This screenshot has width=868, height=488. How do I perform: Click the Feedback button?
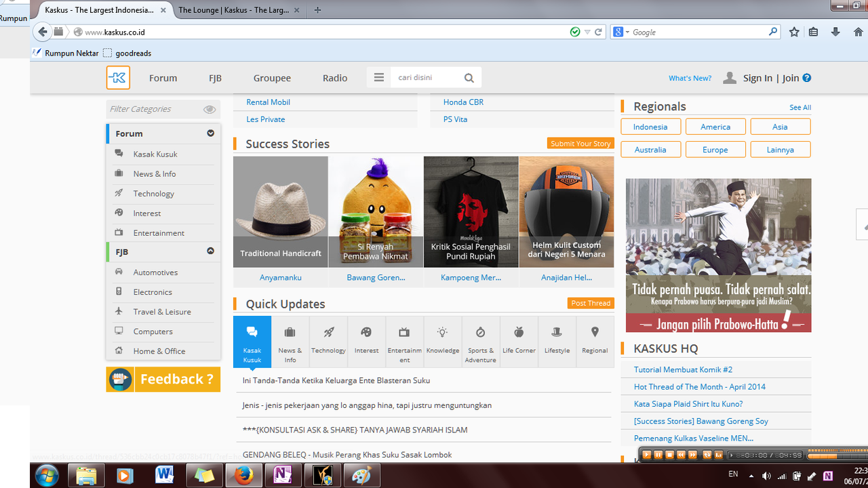pos(163,379)
